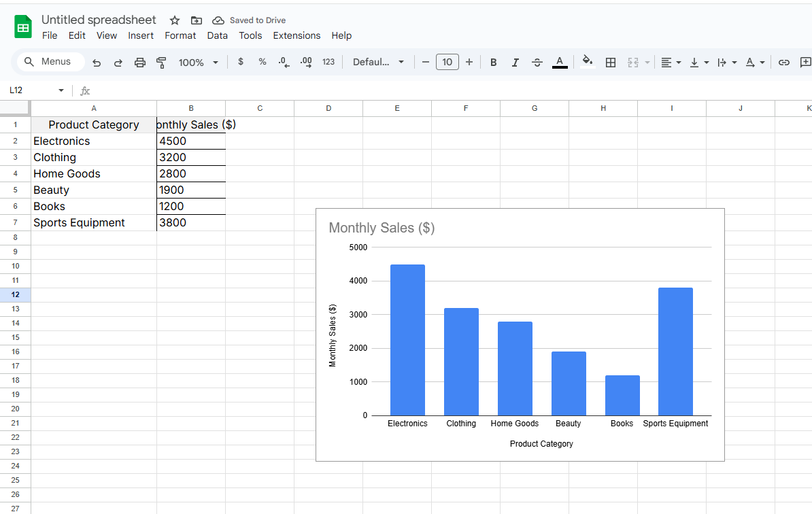
Task: Click the Menus search button
Action: pos(49,62)
